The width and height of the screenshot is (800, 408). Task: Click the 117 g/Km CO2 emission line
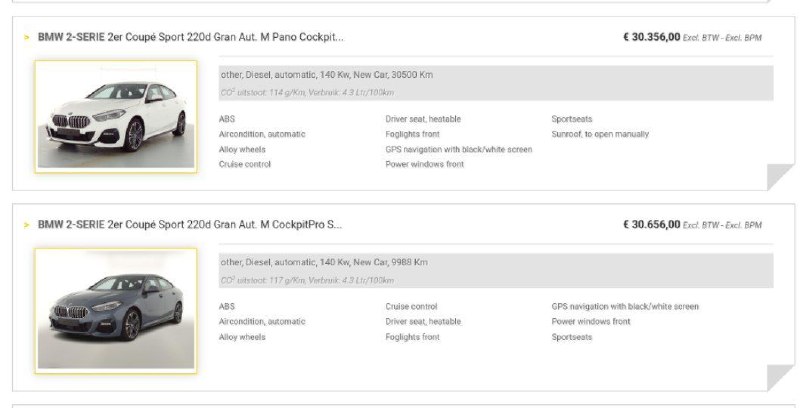coord(307,280)
